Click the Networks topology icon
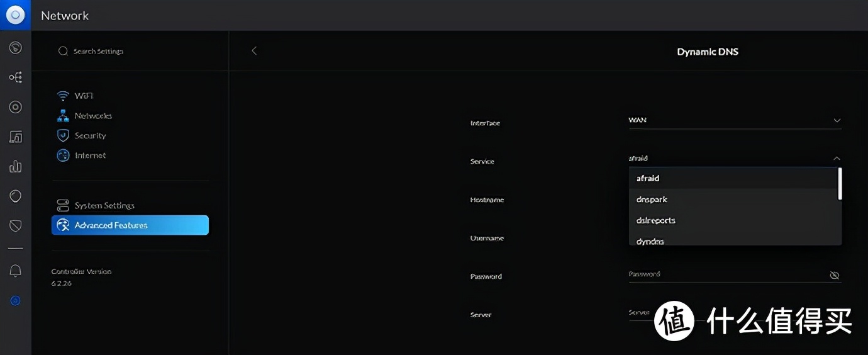 (63, 116)
